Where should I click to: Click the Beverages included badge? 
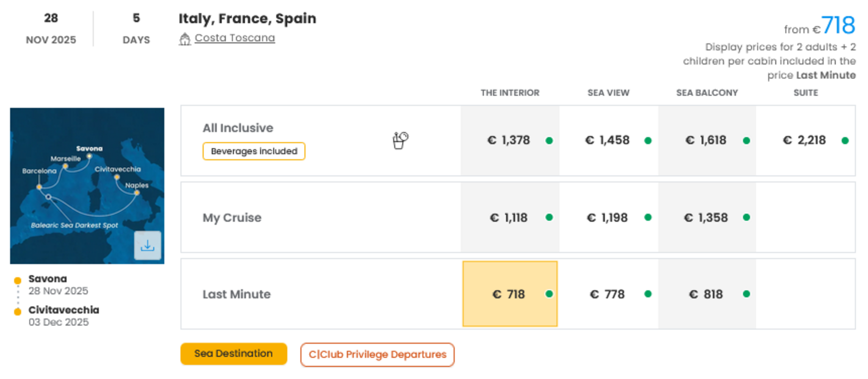click(254, 152)
